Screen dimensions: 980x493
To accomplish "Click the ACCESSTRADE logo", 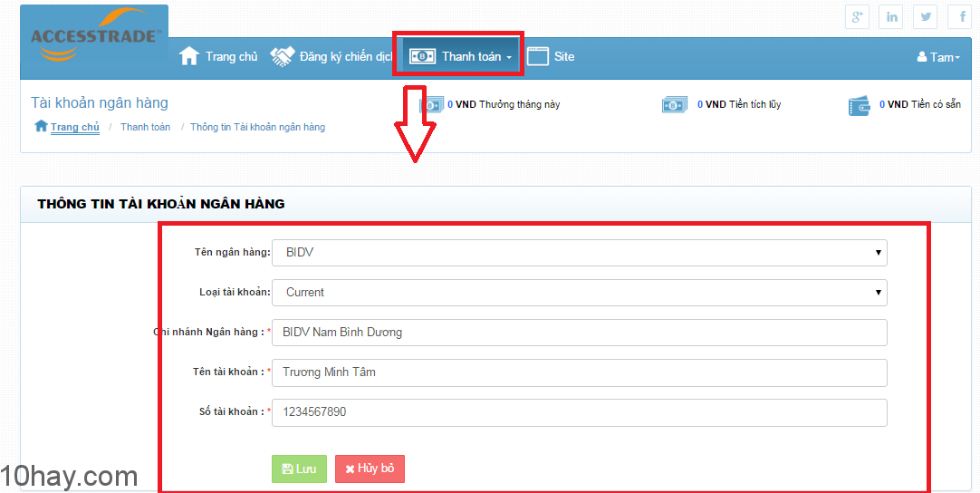I will point(94,41).
